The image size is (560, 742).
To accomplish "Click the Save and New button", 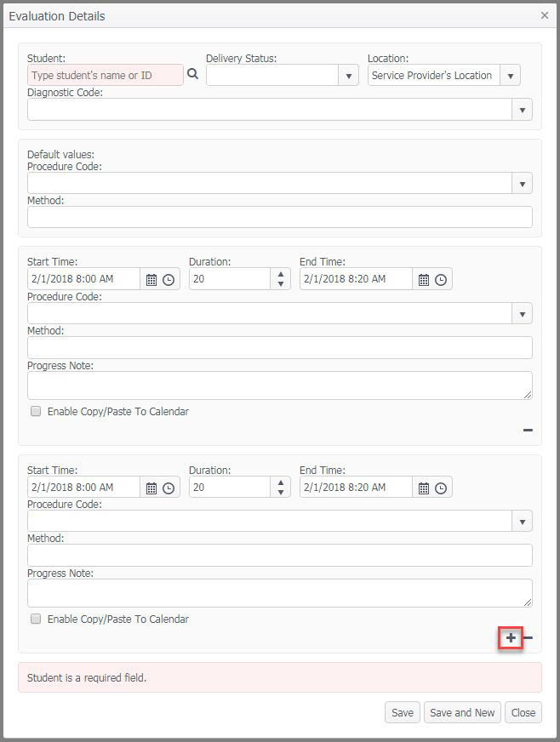I will 462,712.
